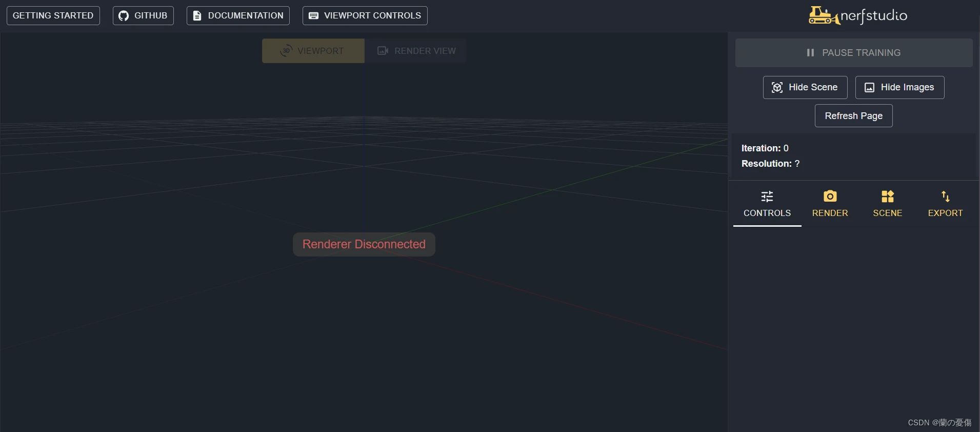Open the Export tab arrows icon
The image size is (980, 432).
pos(945,204)
